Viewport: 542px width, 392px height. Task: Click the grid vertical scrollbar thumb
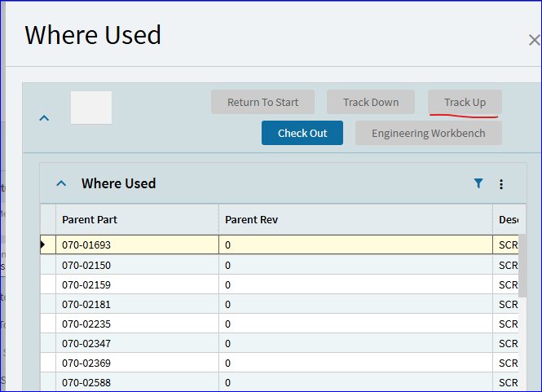[522, 266]
